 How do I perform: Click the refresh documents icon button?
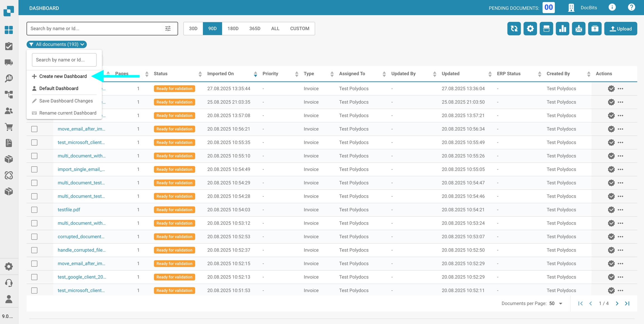point(514,29)
